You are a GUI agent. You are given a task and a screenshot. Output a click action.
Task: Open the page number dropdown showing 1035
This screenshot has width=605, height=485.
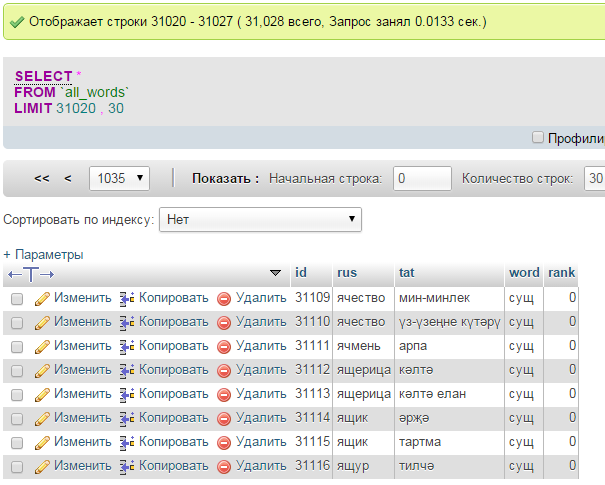point(119,178)
